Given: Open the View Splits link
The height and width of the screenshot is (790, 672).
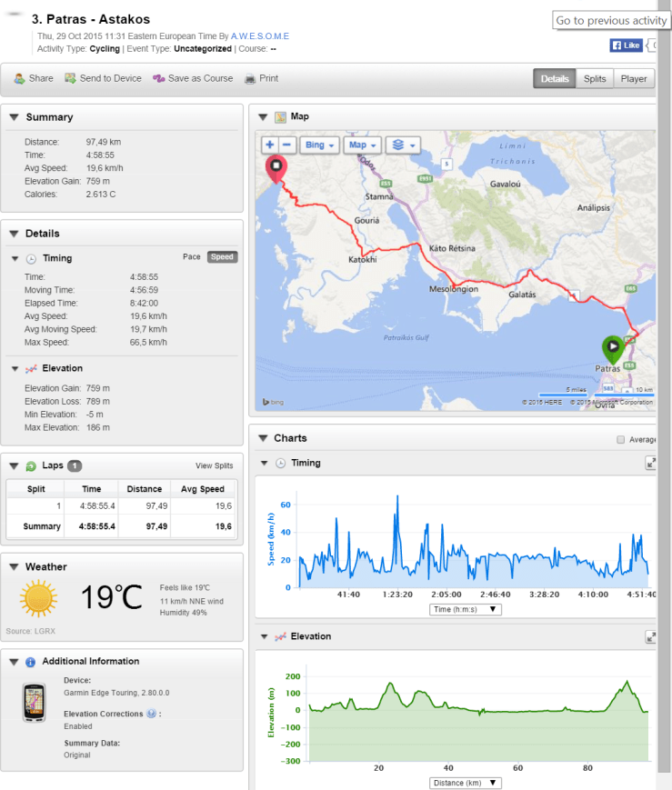Looking at the screenshot, I should 214,465.
